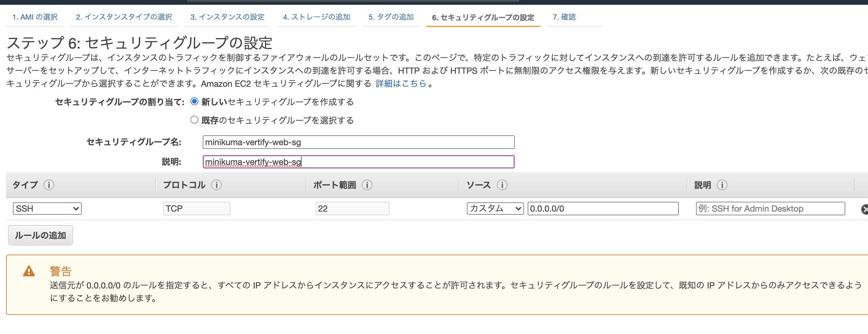Viewport: 868px width, 334px height.
Task: Click the ルールの追加 button
Action: [40, 235]
